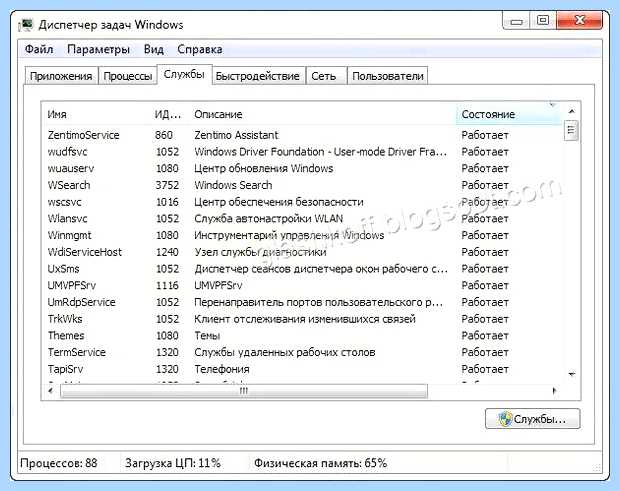Sort by the Состояние column header
The height and width of the screenshot is (491, 620).
(509, 114)
